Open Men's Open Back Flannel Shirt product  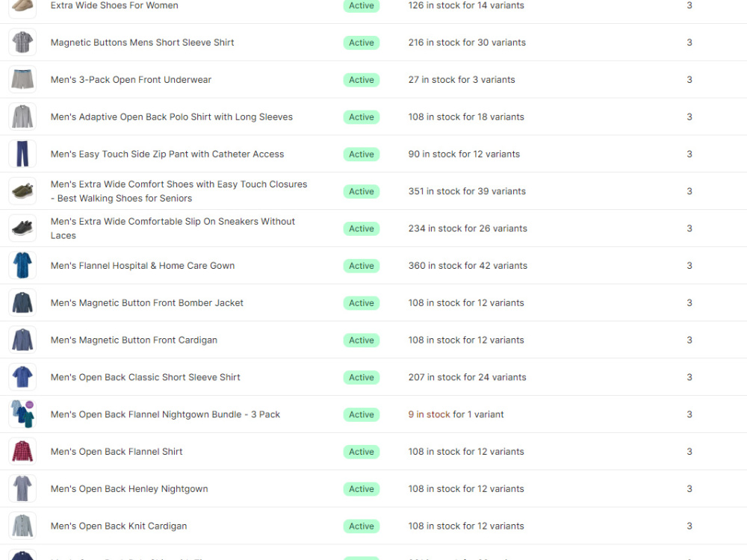[x=117, y=451]
